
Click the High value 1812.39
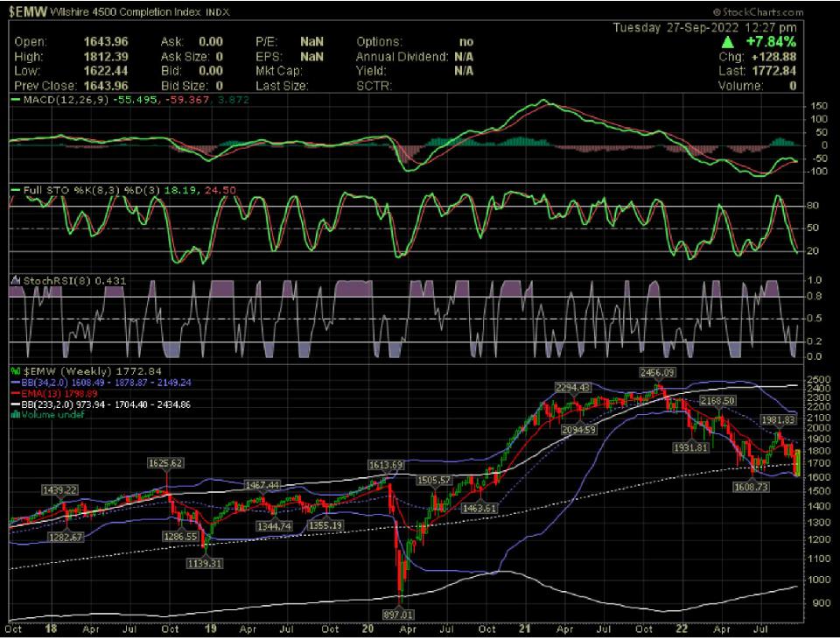pyautogui.click(x=106, y=56)
